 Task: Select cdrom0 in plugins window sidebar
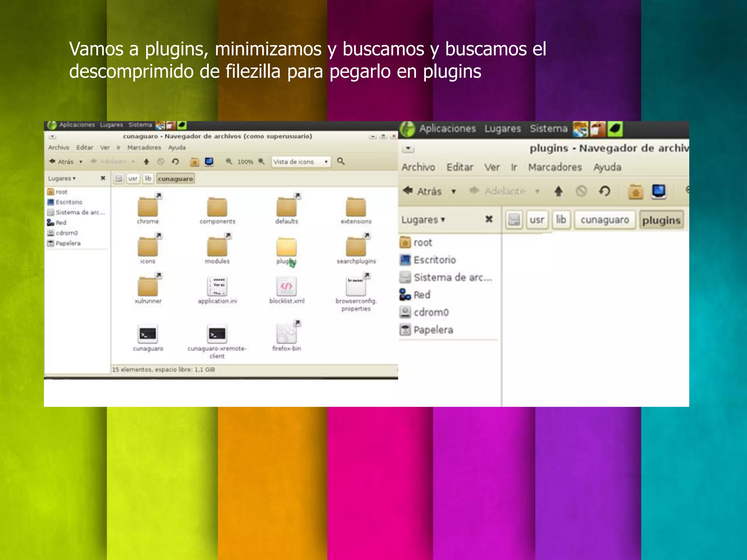(424, 312)
